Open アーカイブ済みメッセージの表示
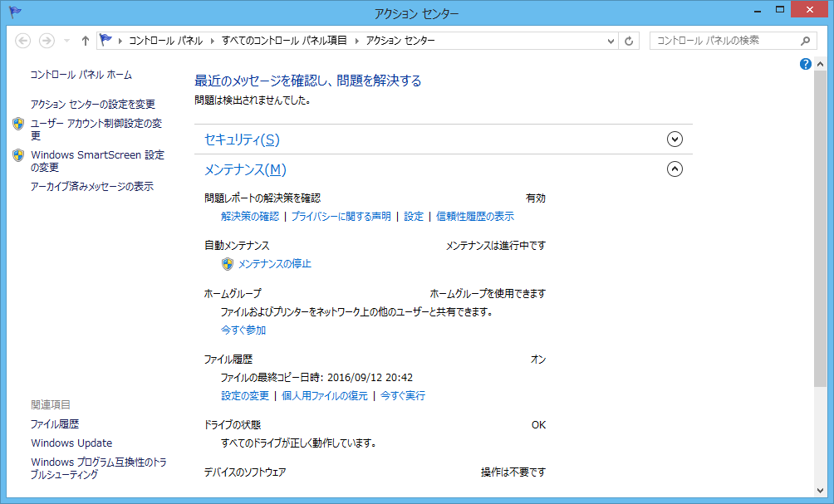 coord(92,187)
